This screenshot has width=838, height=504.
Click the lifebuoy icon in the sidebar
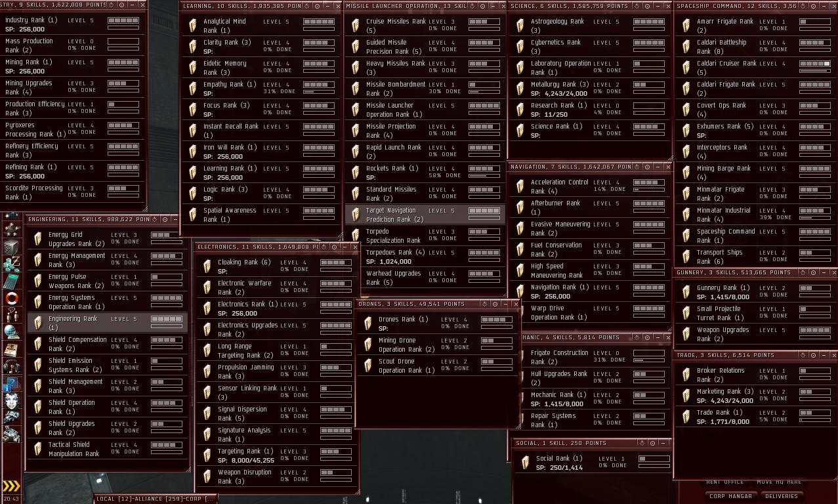click(11, 297)
